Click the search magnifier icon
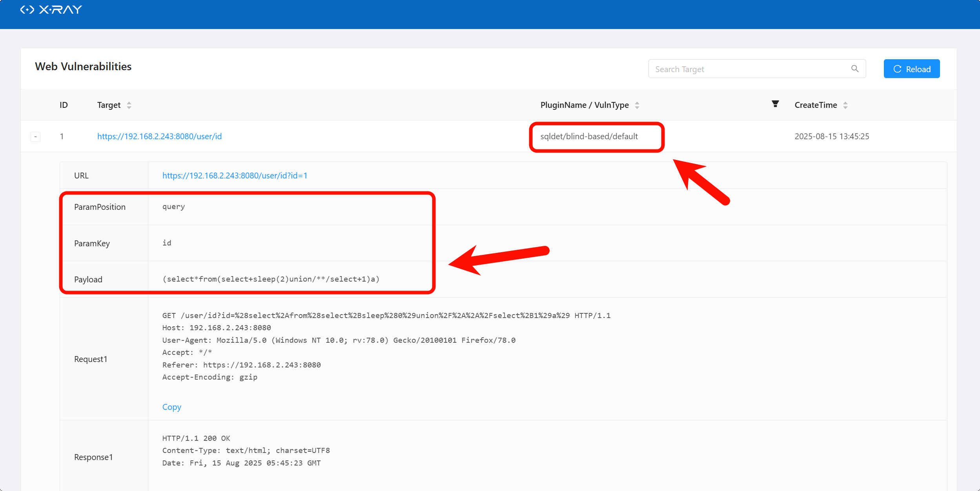Image resolution: width=980 pixels, height=491 pixels. pyautogui.click(x=855, y=69)
